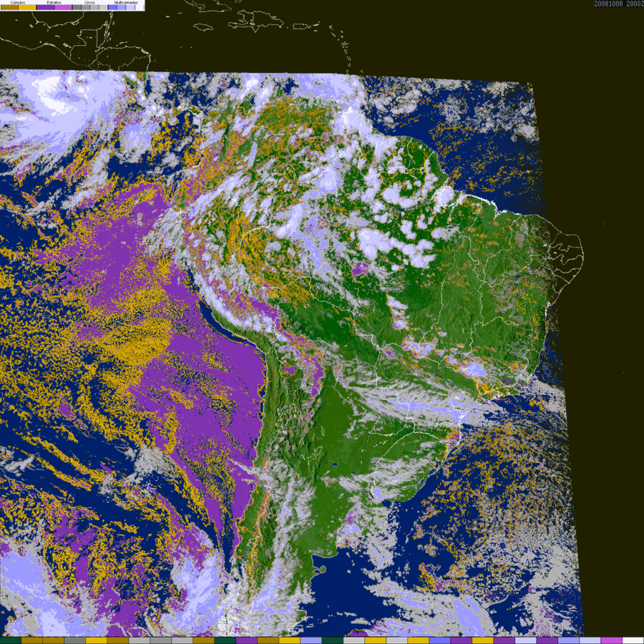Click the Cirros legend label
Image resolution: width=644 pixels, height=644 pixels.
click(x=89, y=2)
